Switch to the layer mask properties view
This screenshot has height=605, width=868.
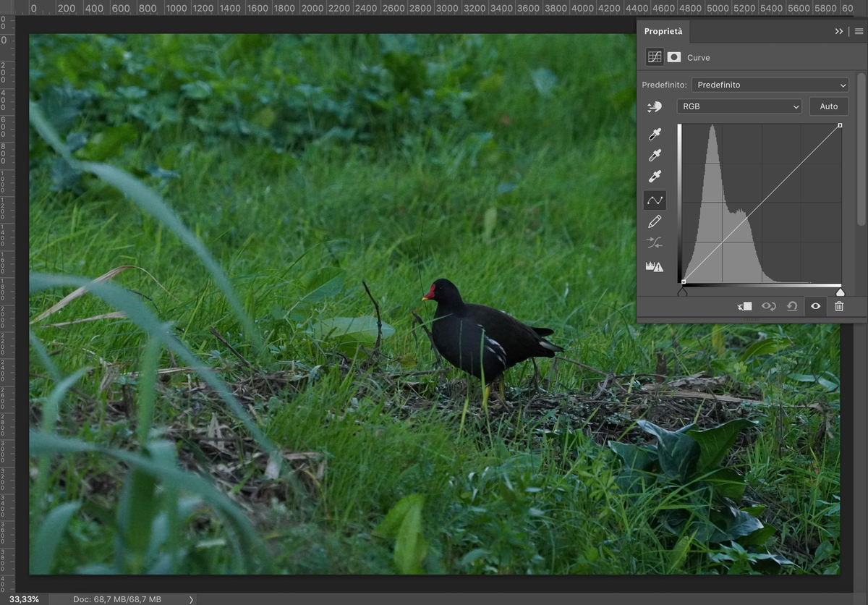pos(674,57)
